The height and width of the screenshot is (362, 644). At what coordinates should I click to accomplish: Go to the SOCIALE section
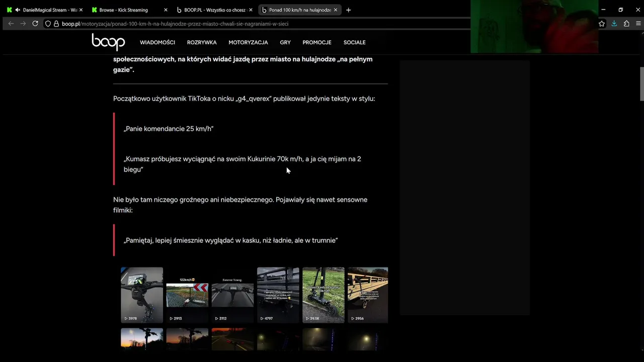[x=355, y=43]
